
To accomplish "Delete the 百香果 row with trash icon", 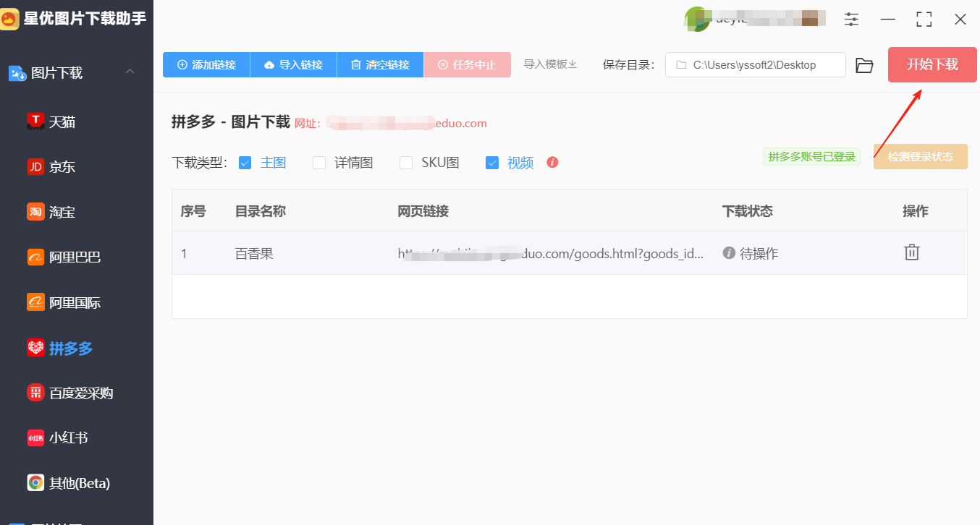I will point(912,252).
